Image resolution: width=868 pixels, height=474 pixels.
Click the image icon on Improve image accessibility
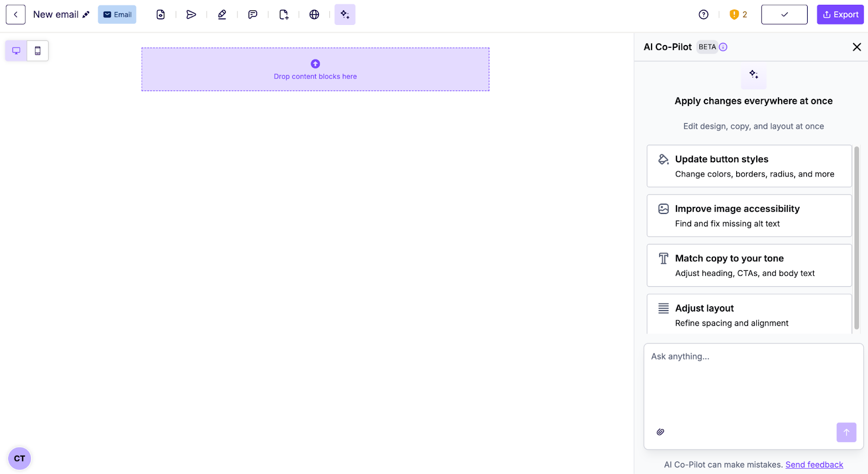coord(663,208)
